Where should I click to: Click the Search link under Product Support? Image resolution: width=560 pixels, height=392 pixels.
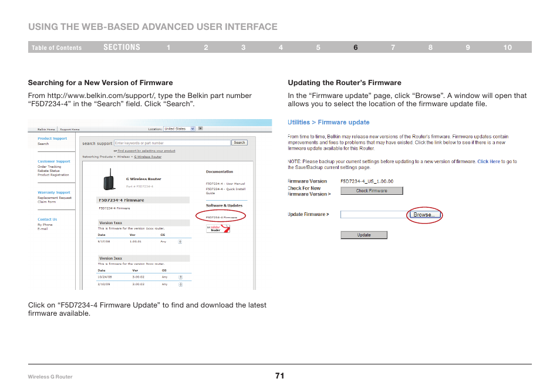(x=43, y=144)
